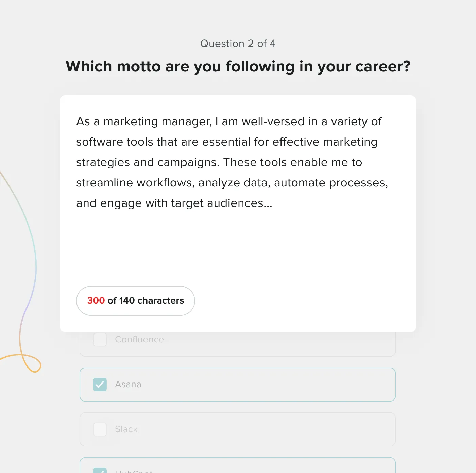The image size is (476, 473).
Task: Toggle the partially visible HubSpot checkbox
Action: (100, 470)
